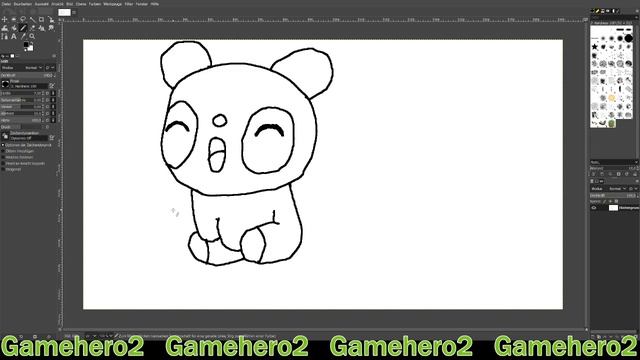Select the Move tool
This screenshot has width=640, height=360.
point(4,19)
